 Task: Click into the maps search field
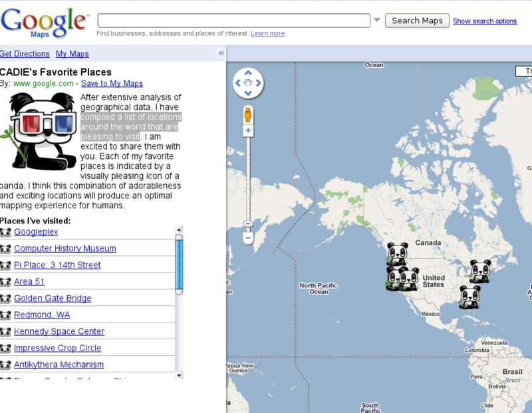234,21
